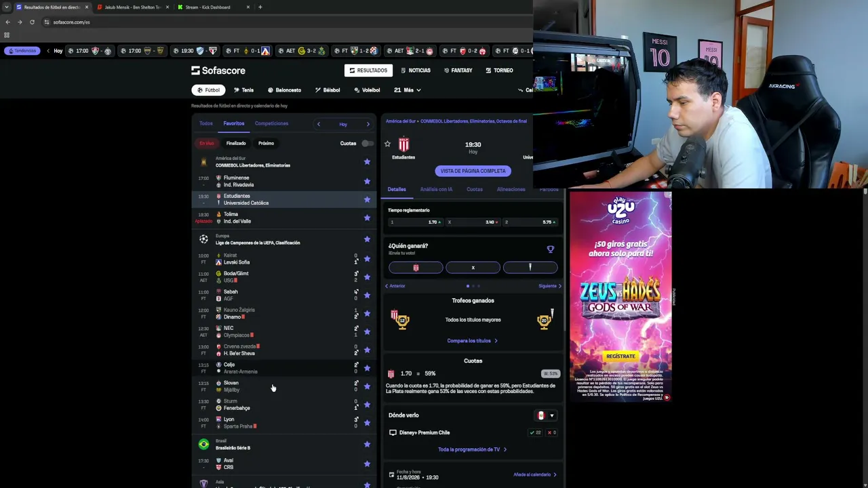The height and width of the screenshot is (488, 868).
Task: Unstar the Lyon vs Sparta Praha match
Action: tap(367, 423)
